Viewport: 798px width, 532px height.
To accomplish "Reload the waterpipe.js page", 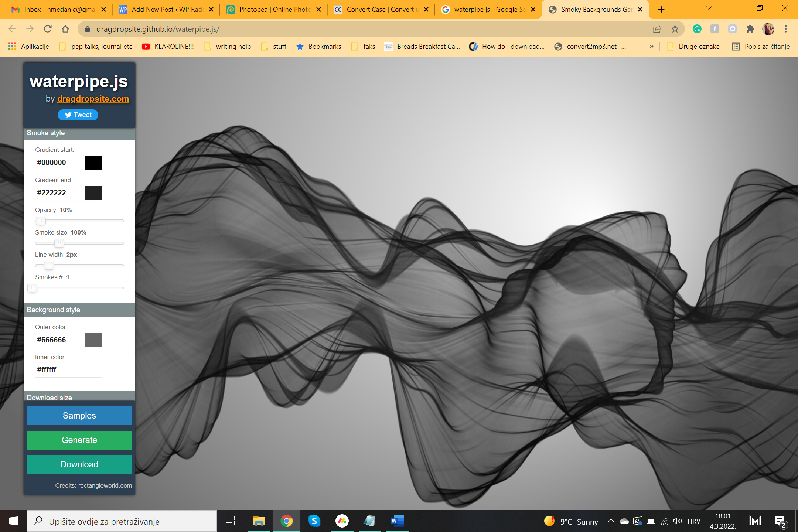I will [48, 29].
